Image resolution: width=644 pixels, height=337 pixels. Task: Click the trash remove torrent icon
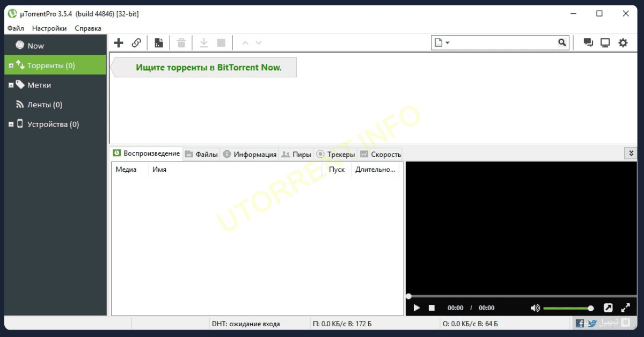[x=181, y=43]
